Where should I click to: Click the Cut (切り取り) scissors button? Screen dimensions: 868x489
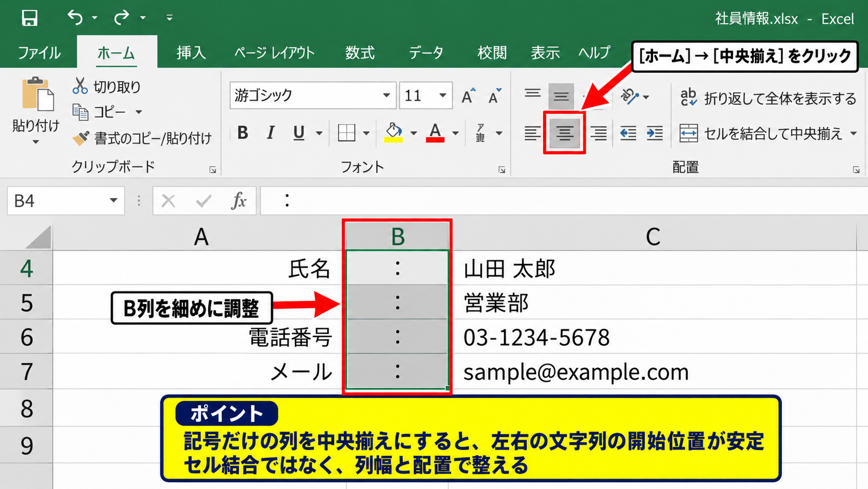click(106, 86)
